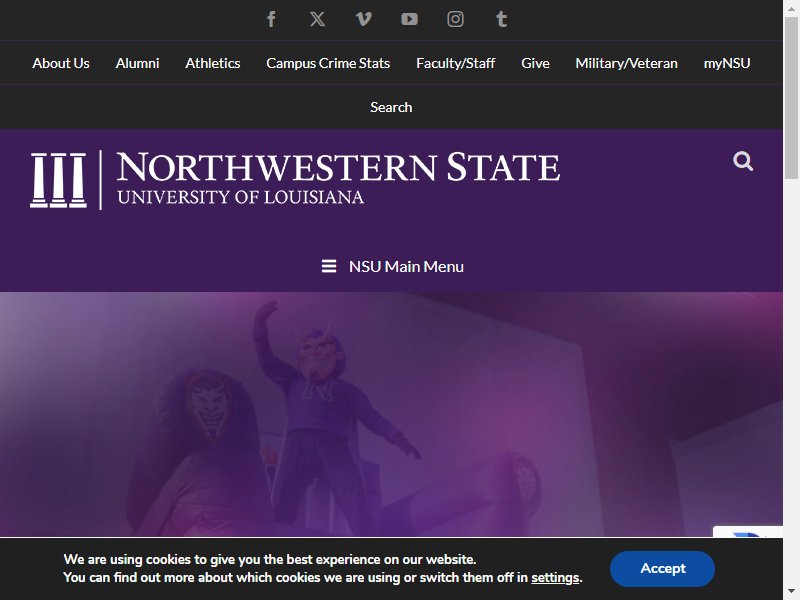
Task: Open the myNSU portal link
Action: (x=727, y=63)
